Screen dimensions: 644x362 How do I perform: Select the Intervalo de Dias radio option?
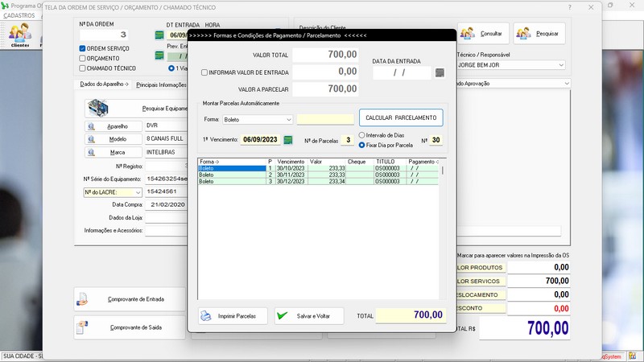point(362,135)
